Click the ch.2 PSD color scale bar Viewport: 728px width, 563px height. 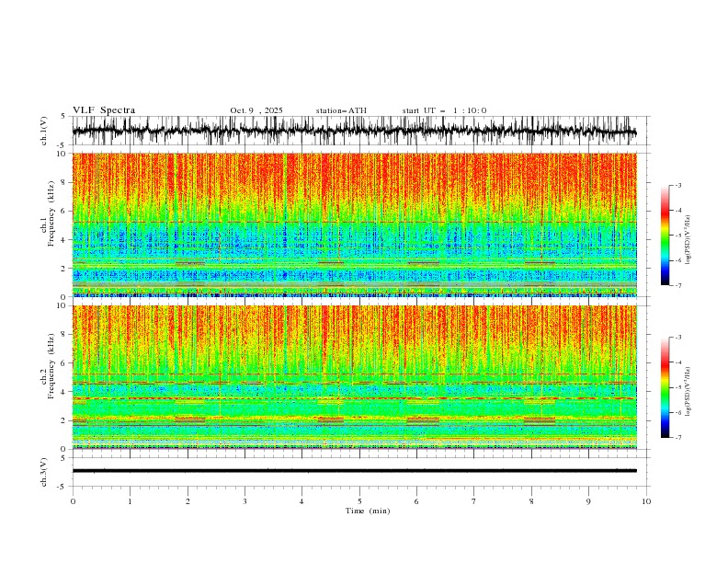[665, 387]
